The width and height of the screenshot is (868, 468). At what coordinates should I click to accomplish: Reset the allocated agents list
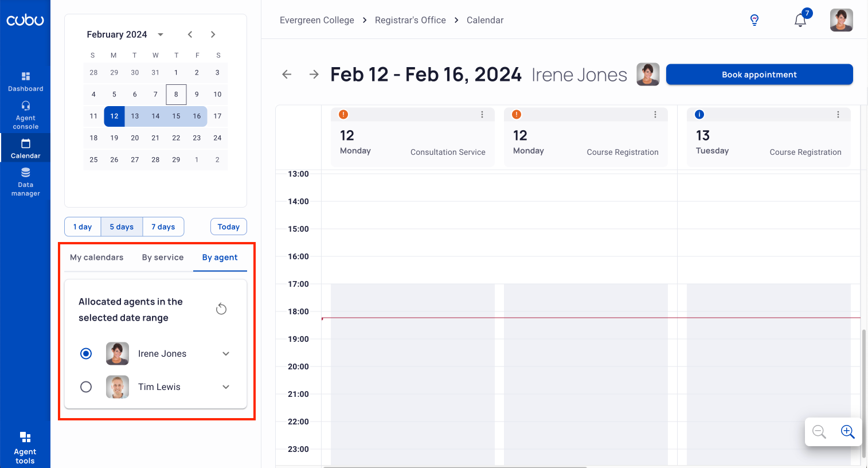coord(221,309)
